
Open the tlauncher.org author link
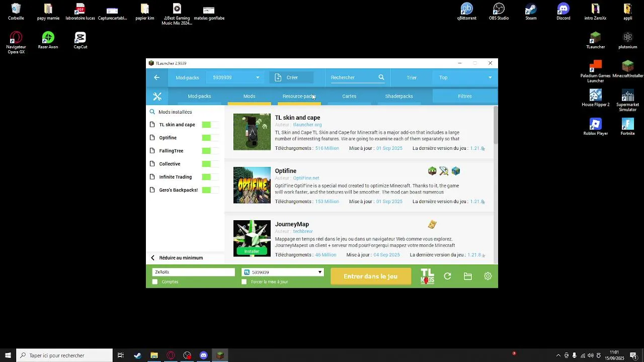click(307, 125)
